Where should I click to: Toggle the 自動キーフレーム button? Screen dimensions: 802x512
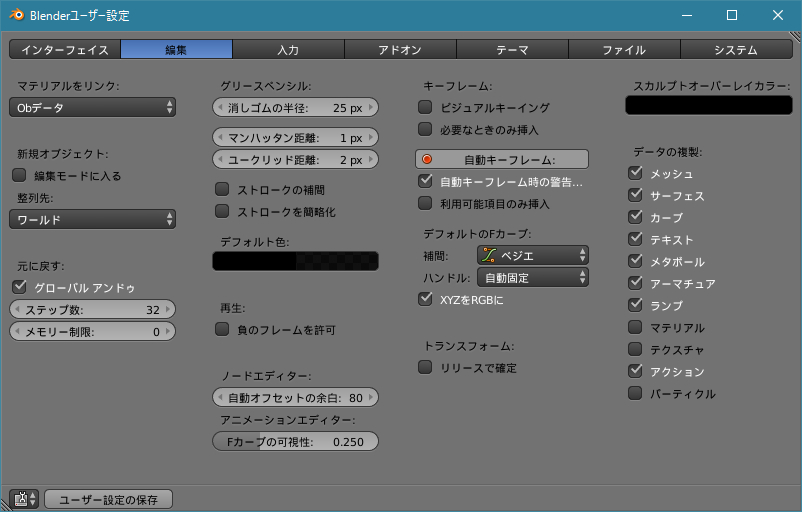click(502, 159)
